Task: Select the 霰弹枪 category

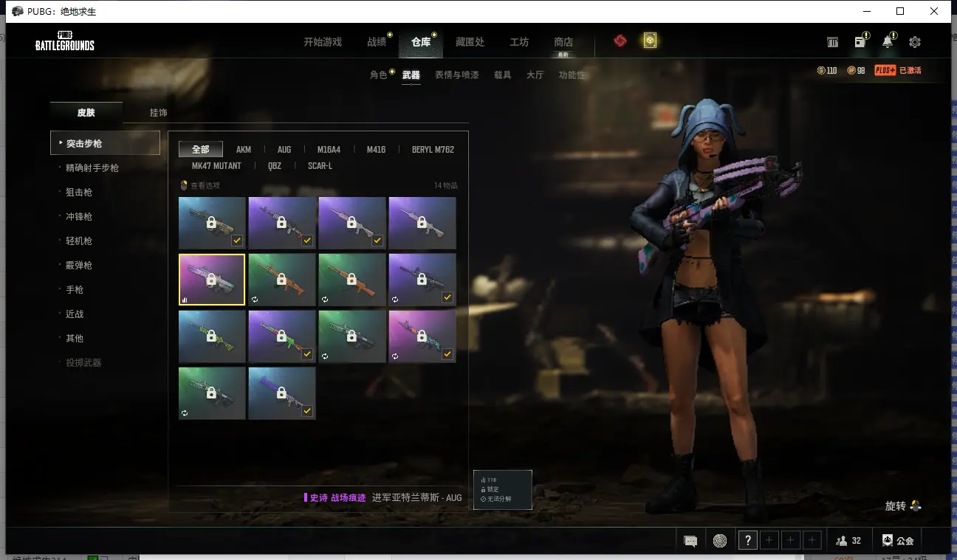Action: click(x=79, y=266)
